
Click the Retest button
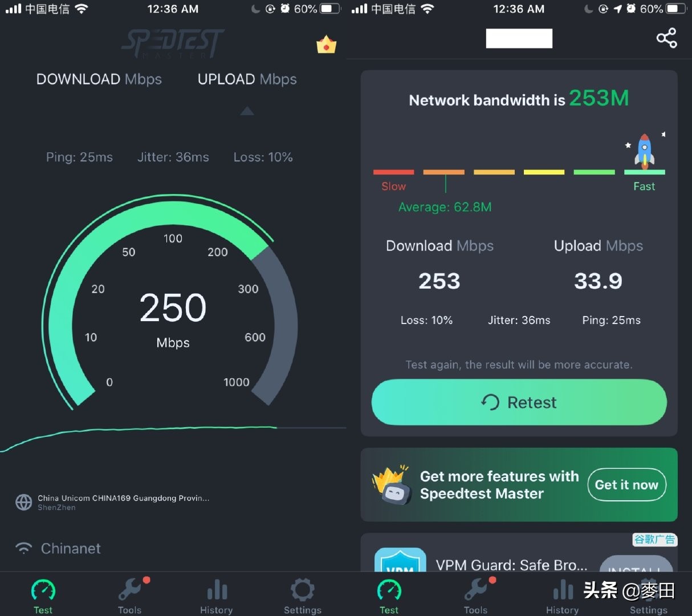point(519,402)
